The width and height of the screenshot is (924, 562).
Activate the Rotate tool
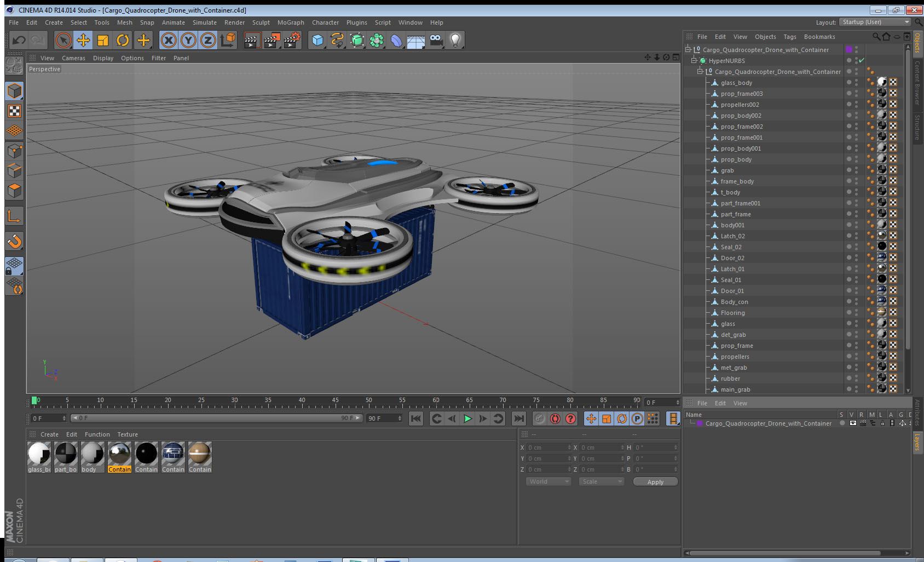pos(123,40)
